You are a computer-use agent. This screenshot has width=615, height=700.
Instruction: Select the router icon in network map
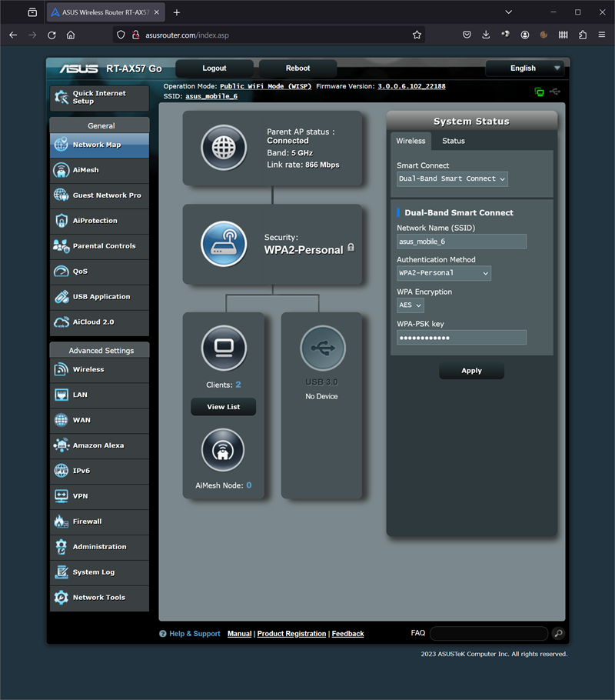point(224,244)
